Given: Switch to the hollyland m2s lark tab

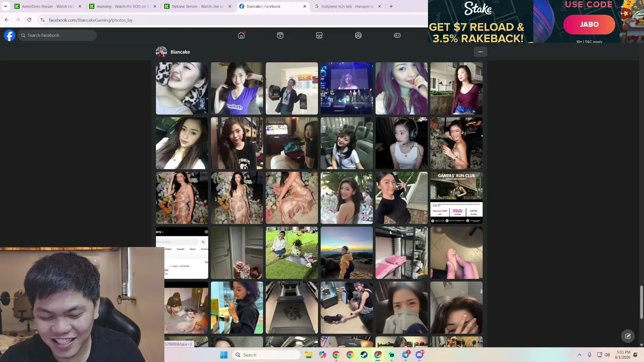Looking at the screenshot, I should [347, 7].
